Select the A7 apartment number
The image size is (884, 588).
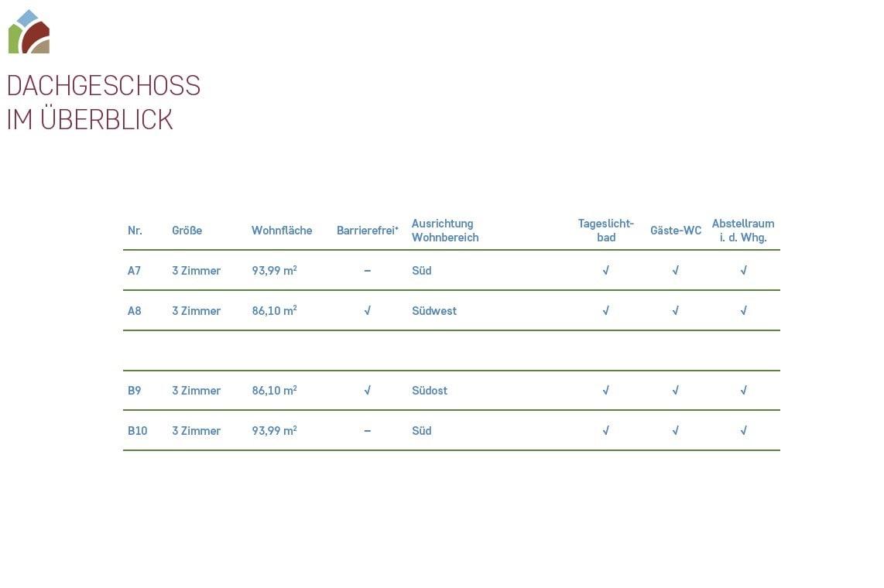[x=135, y=271]
